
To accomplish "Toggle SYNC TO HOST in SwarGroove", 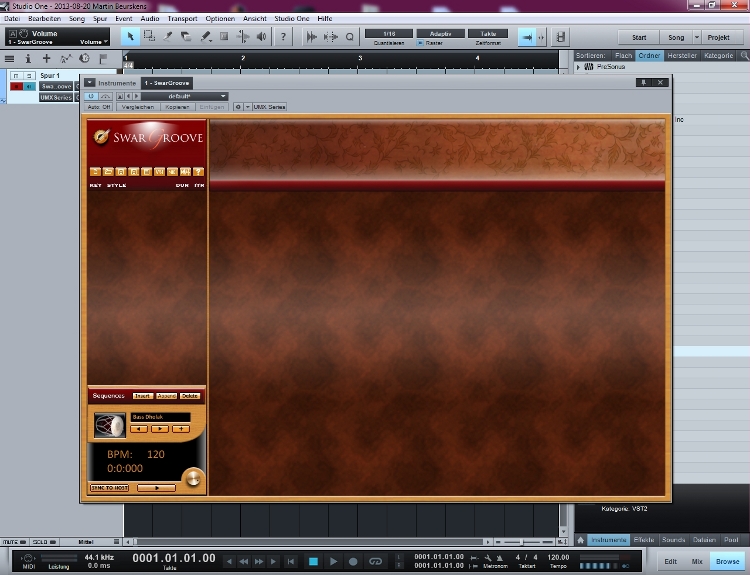I will tap(110, 488).
